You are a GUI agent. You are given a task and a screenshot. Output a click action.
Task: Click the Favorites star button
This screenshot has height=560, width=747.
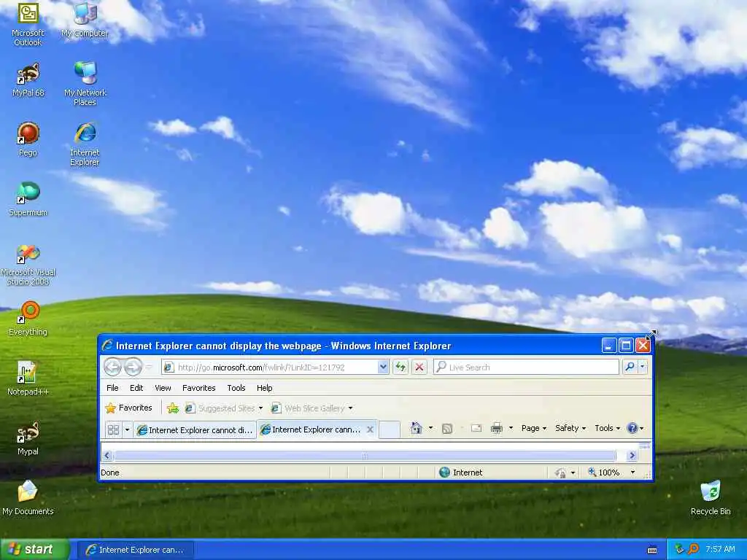click(x=129, y=408)
